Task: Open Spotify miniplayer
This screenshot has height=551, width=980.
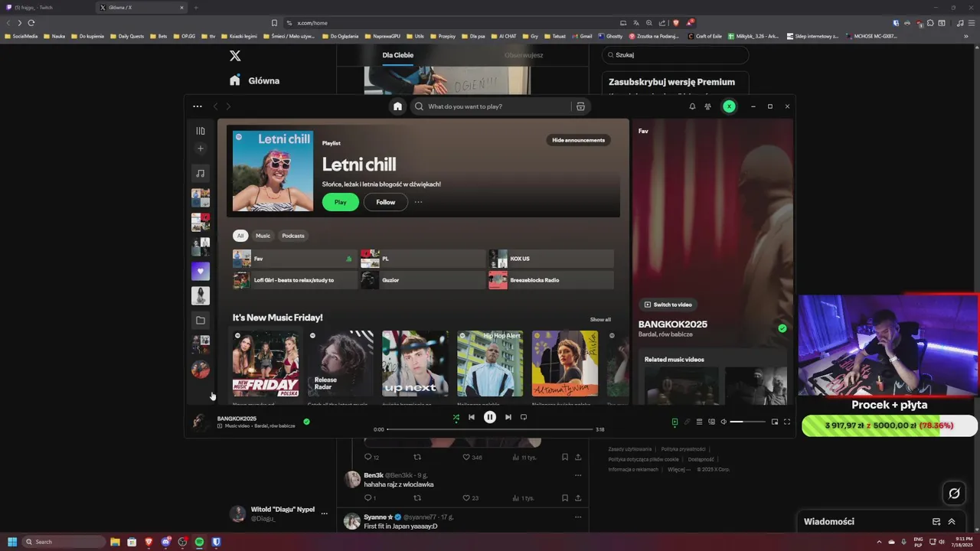Action: click(x=775, y=422)
